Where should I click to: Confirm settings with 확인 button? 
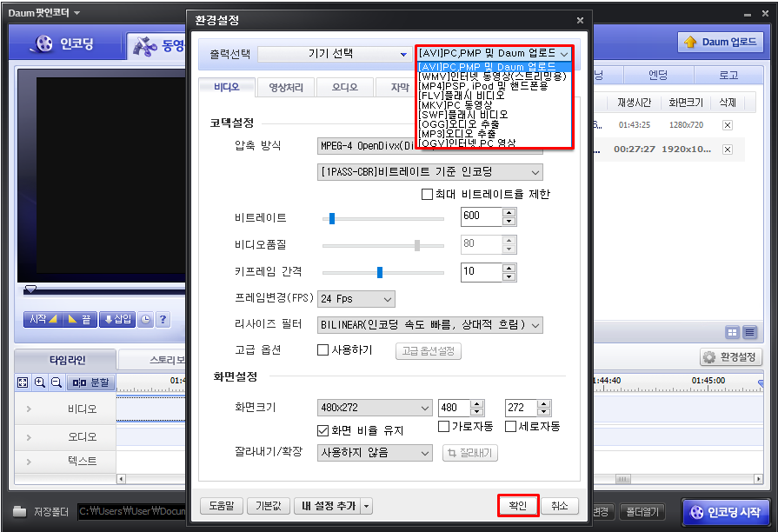[x=518, y=506]
